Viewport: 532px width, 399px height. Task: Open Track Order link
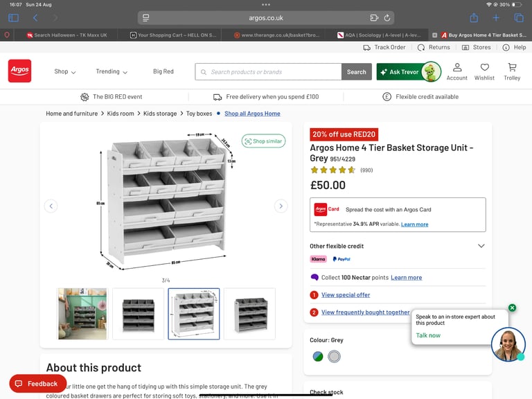[x=384, y=48]
